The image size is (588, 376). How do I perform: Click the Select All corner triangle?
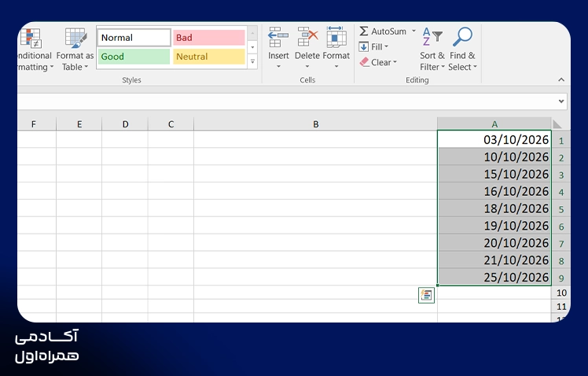pos(557,124)
